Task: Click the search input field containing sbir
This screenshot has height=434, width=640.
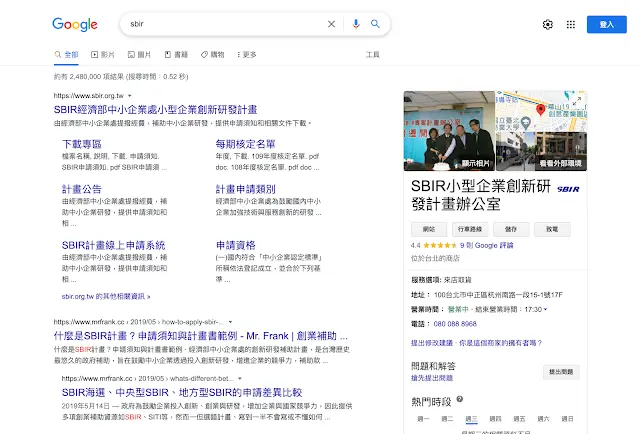Action: pyautogui.click(x=224, y=24)
